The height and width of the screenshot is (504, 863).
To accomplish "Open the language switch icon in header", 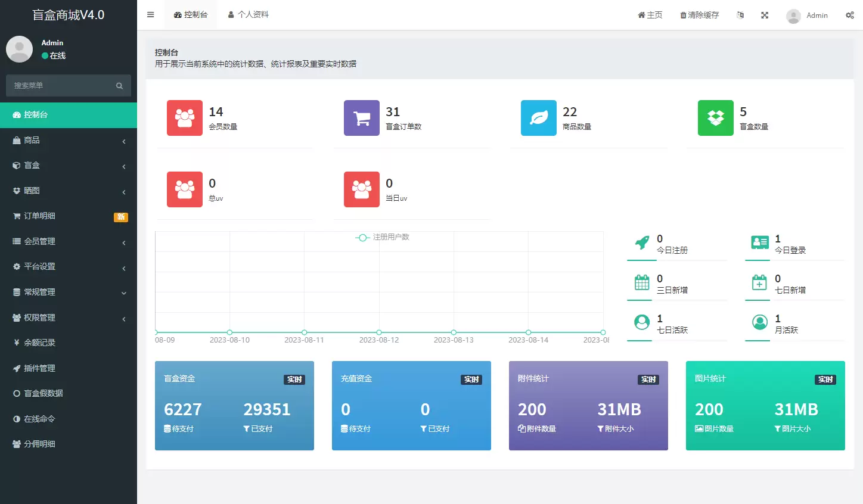I will point(740,15).
